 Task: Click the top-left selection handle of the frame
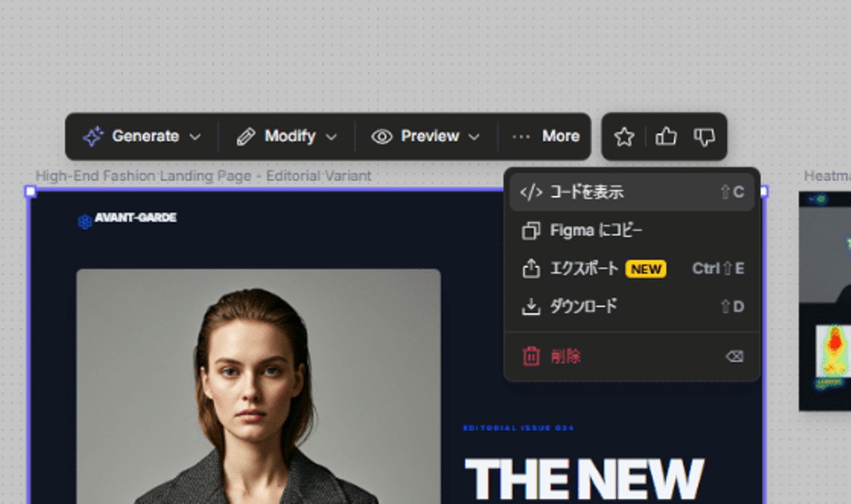tap(31, 191)
